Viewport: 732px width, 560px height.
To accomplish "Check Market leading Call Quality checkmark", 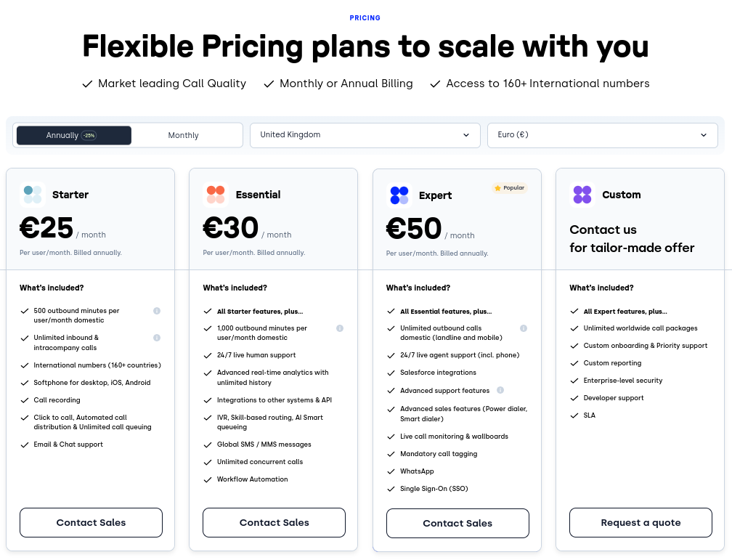I will [x=87, y=84].
